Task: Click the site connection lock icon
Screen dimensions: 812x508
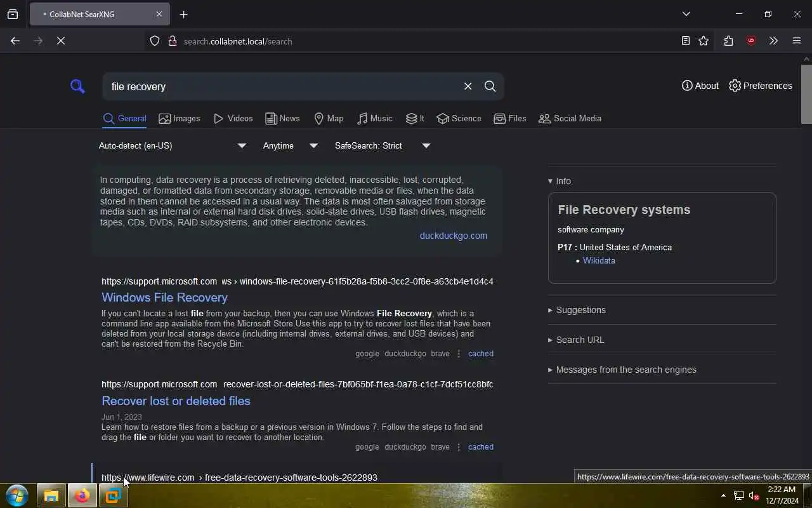Action: 172,41
